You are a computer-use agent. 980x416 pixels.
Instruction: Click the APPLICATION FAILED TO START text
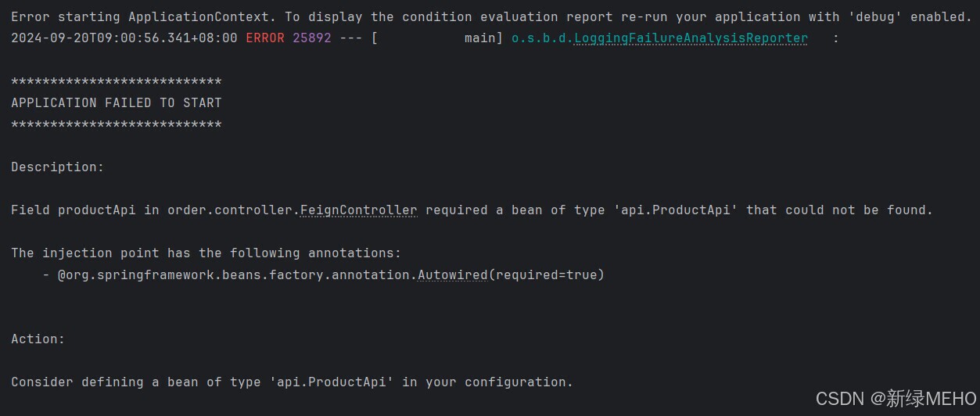(117, 103)
